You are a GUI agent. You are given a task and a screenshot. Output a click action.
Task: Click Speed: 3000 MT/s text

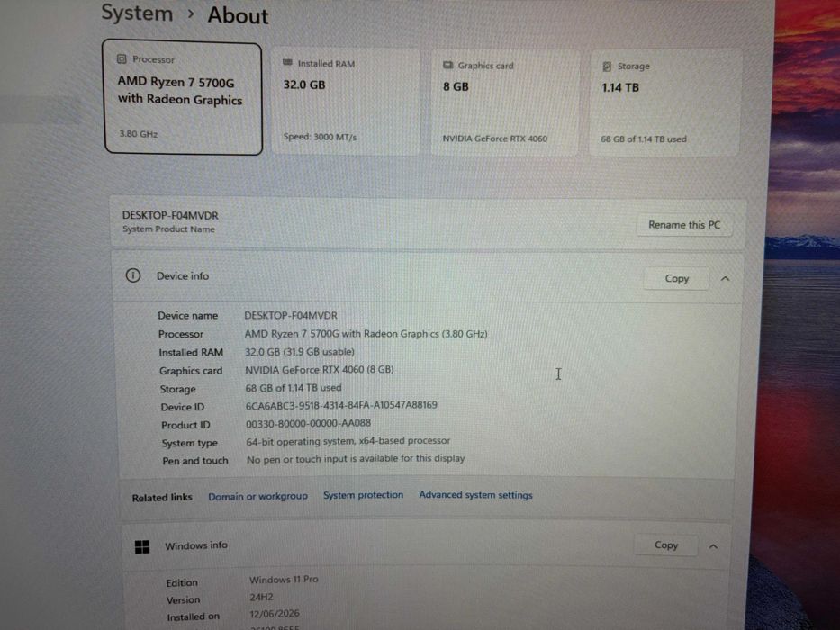pyautogui.click(x=320, y=137)
